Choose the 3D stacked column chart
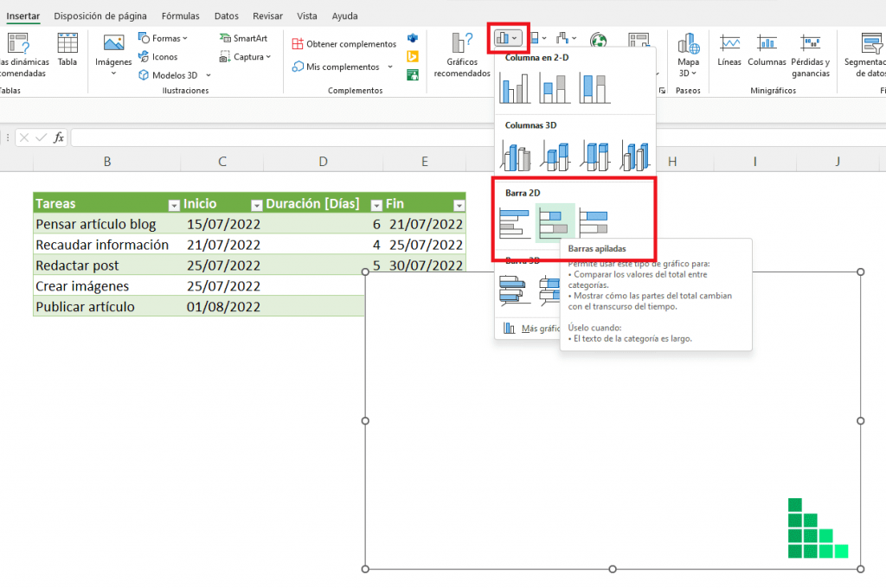 (555, 156)
